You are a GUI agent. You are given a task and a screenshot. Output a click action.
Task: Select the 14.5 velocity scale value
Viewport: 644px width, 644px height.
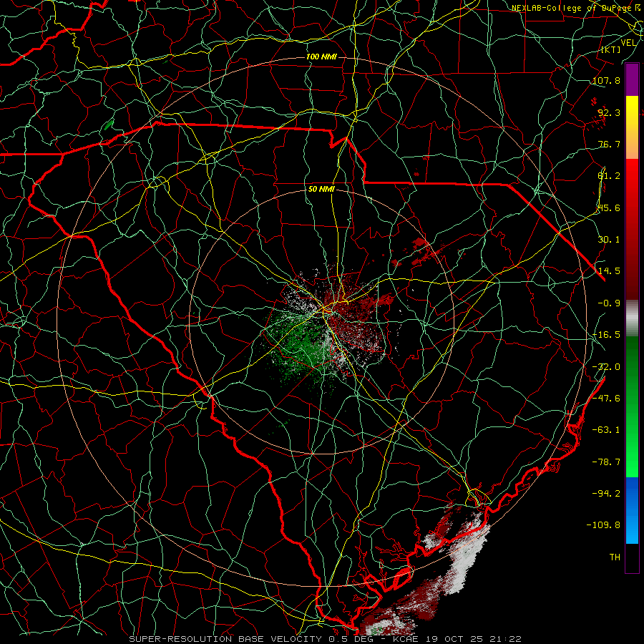(609, 271)
